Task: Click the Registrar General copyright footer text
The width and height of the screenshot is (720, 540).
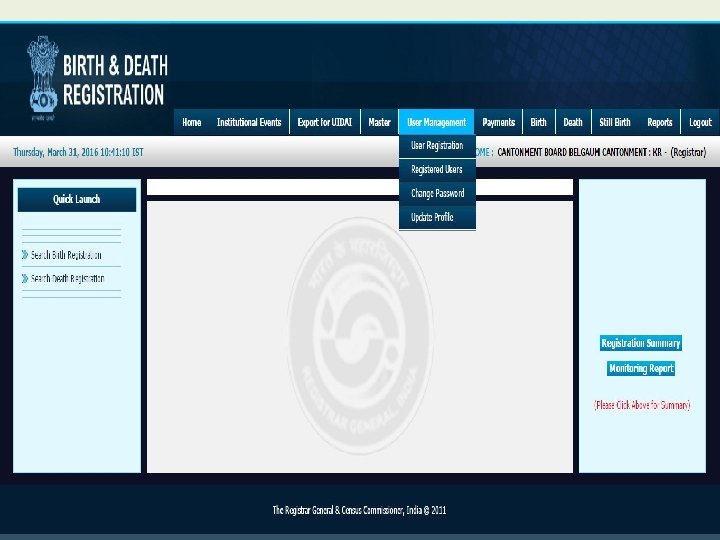Action: [x=360, y=510]
